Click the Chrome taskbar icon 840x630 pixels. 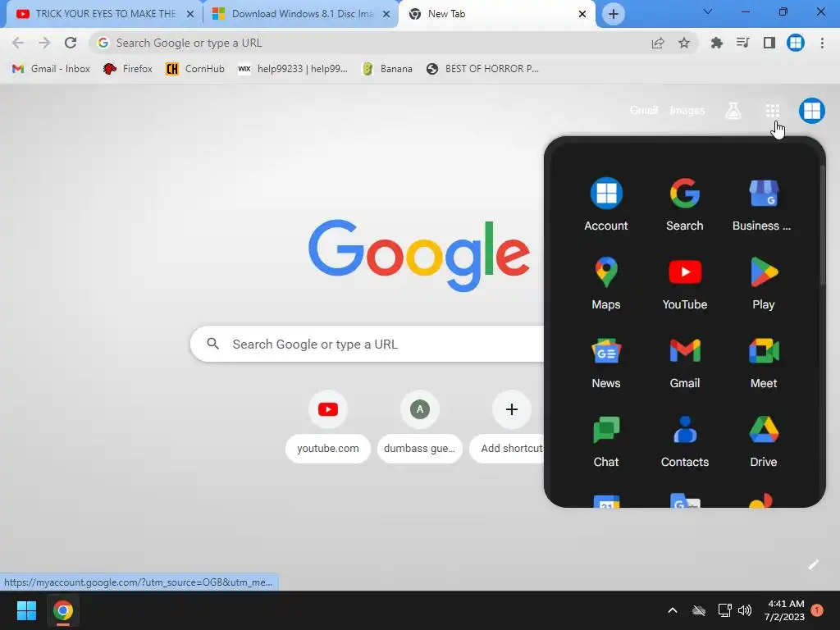click(62, 610)
